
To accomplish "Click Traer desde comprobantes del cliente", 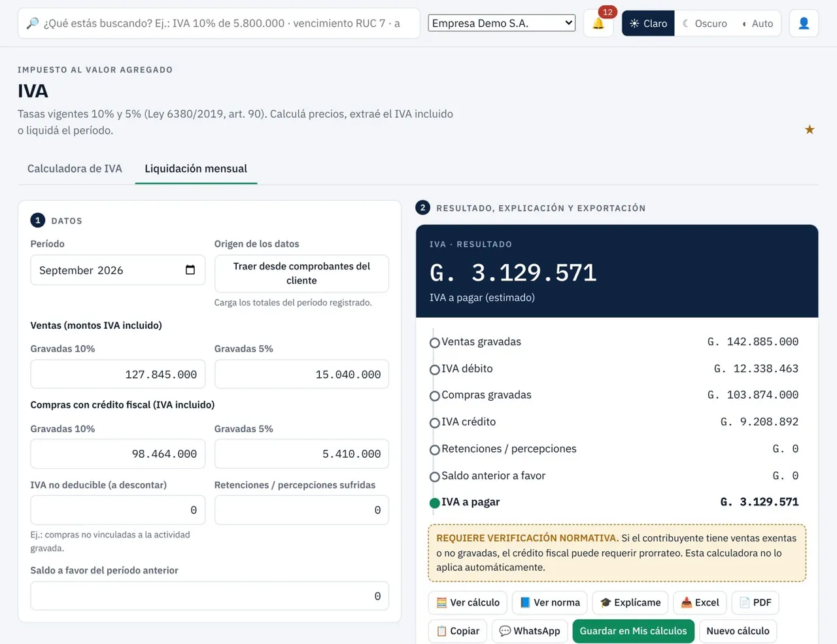I will 301,273.
